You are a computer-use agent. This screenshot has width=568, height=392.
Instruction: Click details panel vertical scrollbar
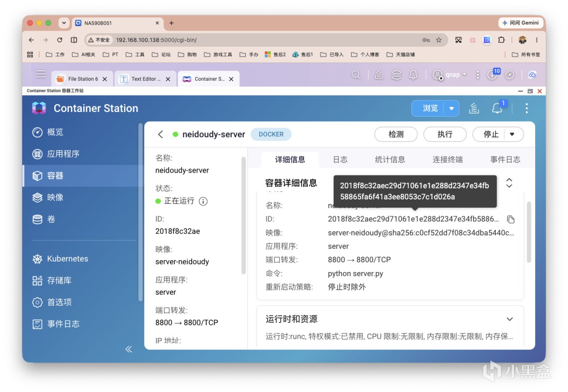(529, 232)
